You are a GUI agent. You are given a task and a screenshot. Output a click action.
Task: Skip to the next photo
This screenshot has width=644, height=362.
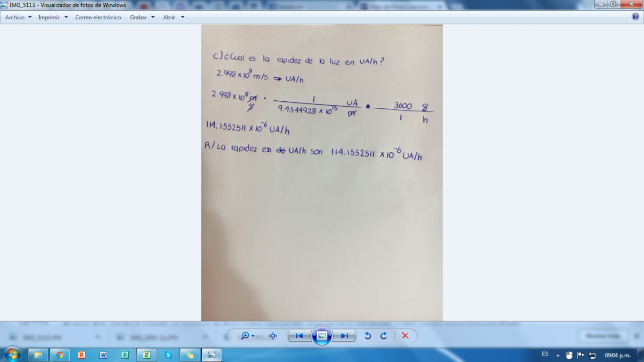coord(344,336)
